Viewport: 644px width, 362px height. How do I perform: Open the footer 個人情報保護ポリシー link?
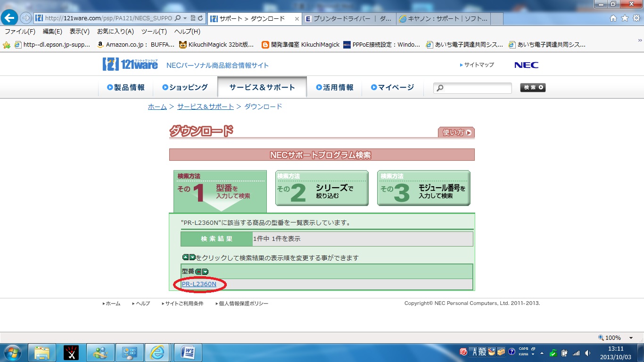(x=242, y=304)
